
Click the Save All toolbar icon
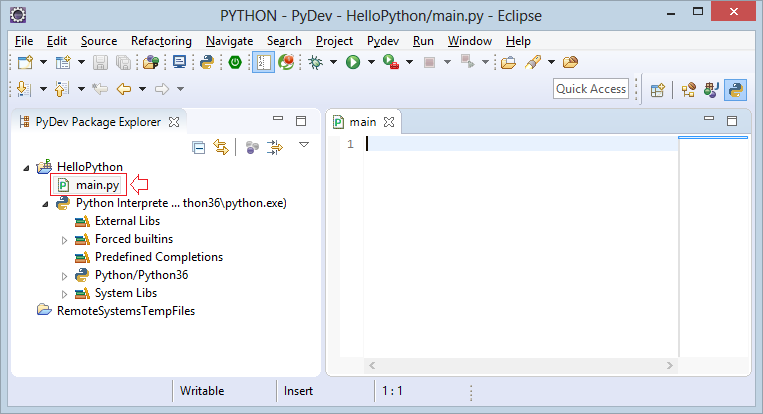click(123, 62)
